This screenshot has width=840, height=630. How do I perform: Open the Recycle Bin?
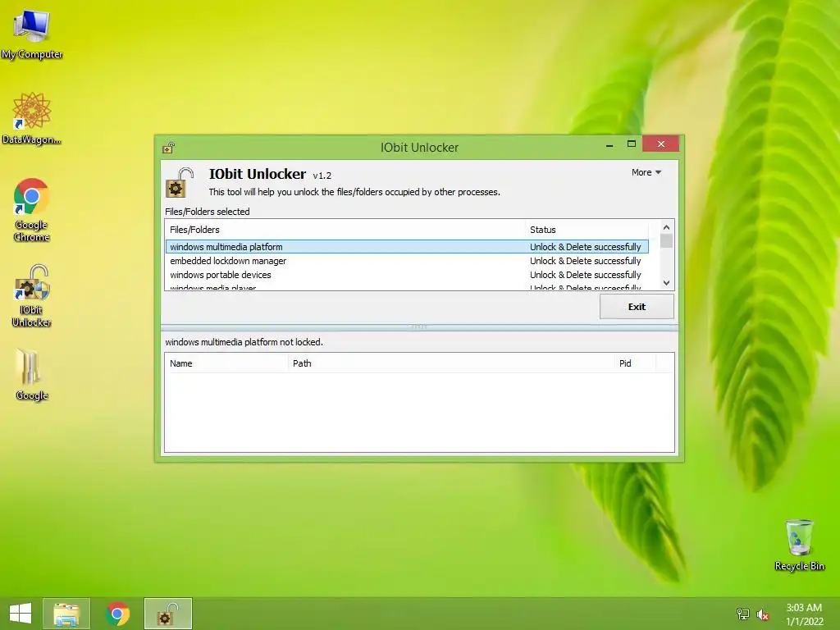(x=799, y=545)
